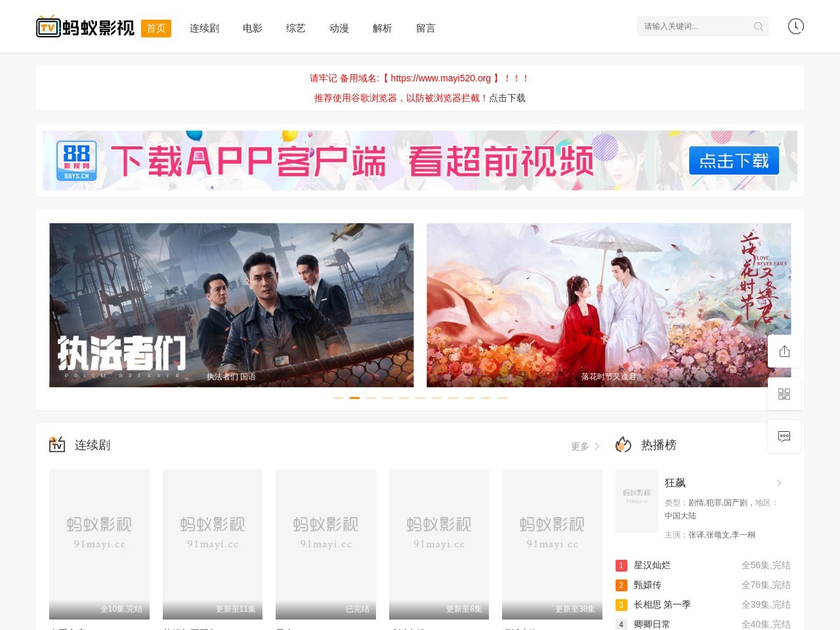Open the message chat bubble icon
The height and width of the screenshot is (630, 840).
pos(784,436)
